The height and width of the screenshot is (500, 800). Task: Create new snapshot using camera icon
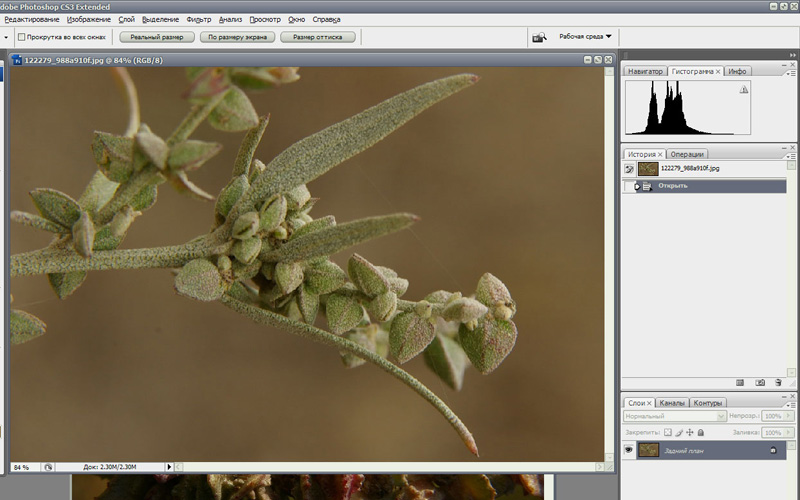[x=760, y=382]
